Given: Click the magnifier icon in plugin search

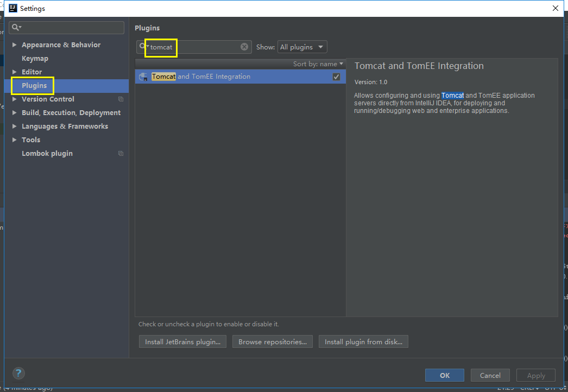Looking at the screenshot, I should (x=142, y=47).
